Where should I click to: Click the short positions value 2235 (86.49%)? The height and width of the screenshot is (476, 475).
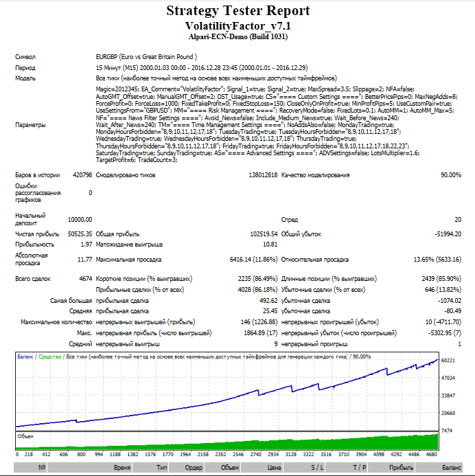[x=257, y=279]
